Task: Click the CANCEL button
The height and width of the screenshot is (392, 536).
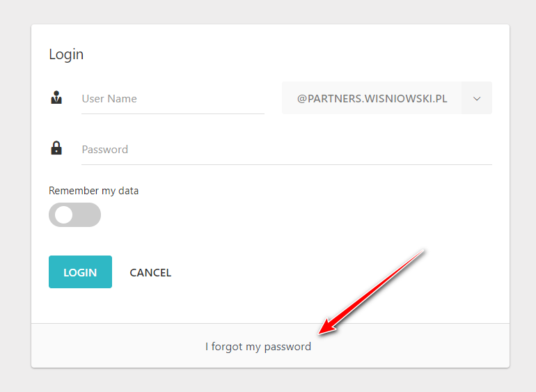Action: [x=150, y=272]
